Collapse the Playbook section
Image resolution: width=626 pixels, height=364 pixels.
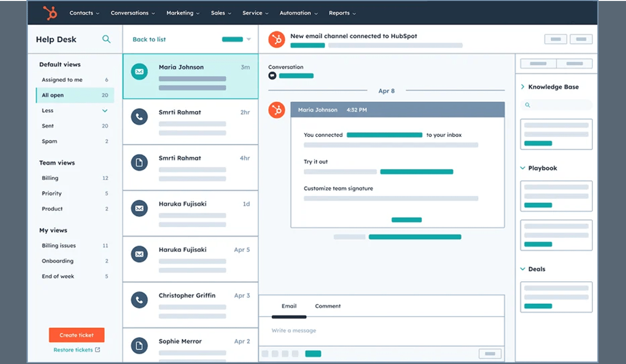click(522, 168)
